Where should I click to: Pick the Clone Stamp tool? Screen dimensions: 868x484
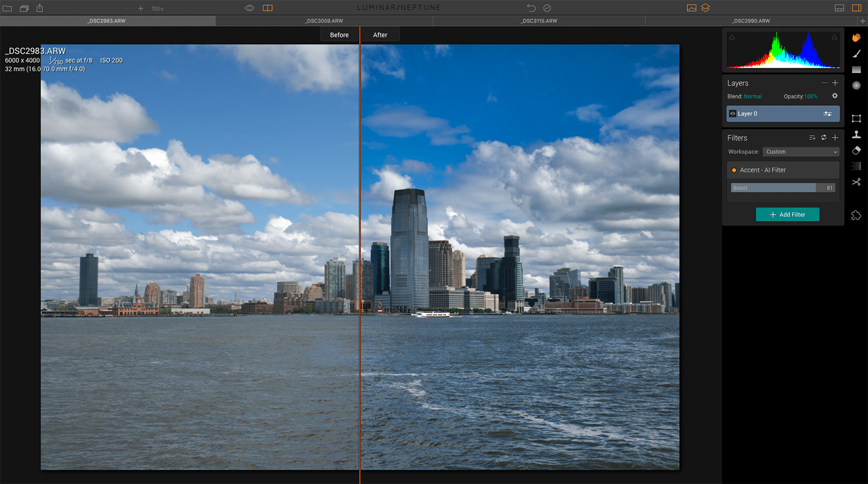[856, 134]
